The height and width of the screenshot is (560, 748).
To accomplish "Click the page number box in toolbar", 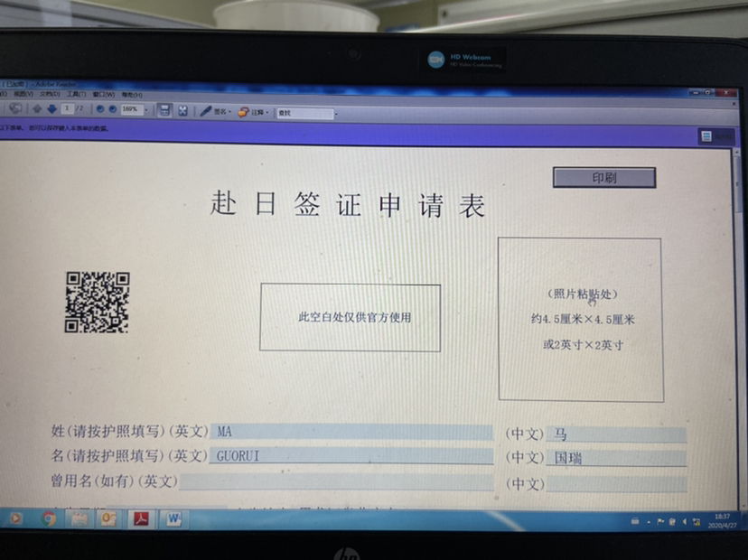I will 68,109.
